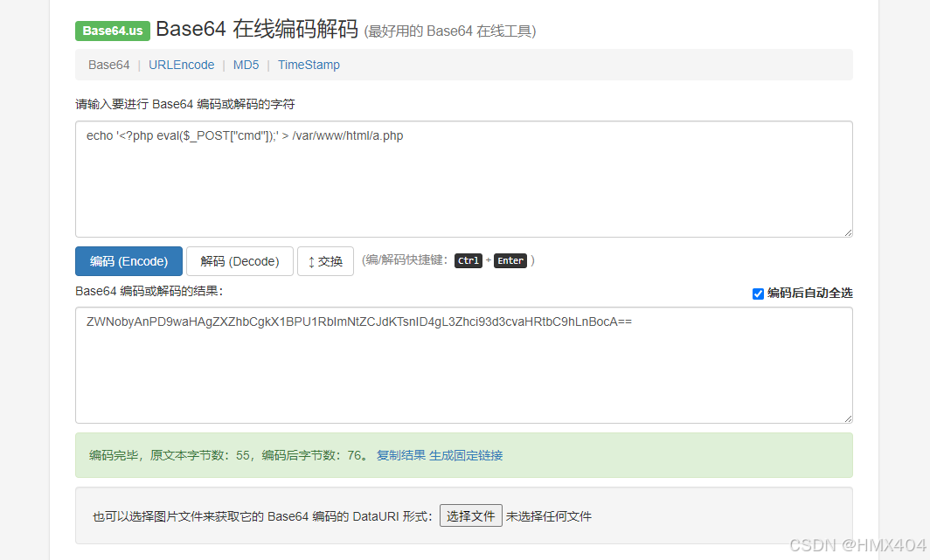
Task: Open the MD5 tool link
Action: pos(246,65)
